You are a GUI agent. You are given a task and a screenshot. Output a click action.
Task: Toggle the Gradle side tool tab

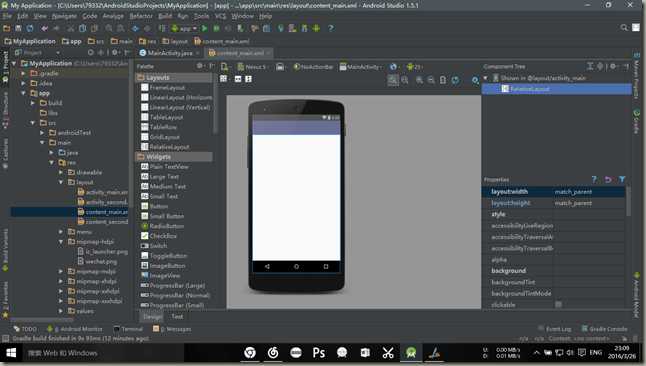tap(637, 122)
